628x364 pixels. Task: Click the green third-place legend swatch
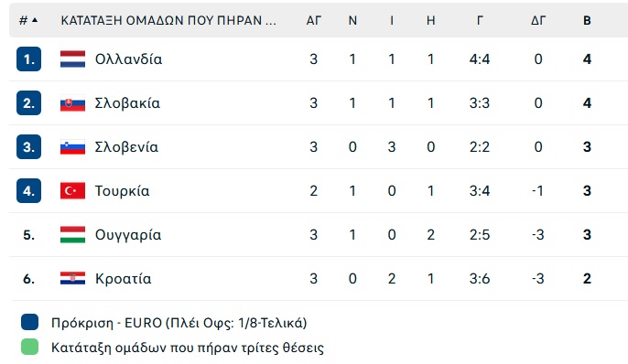(29, 347)
